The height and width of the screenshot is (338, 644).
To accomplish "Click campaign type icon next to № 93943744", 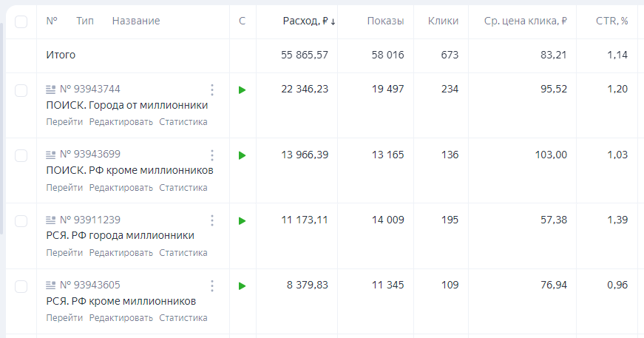I will [x=50, y=89].
